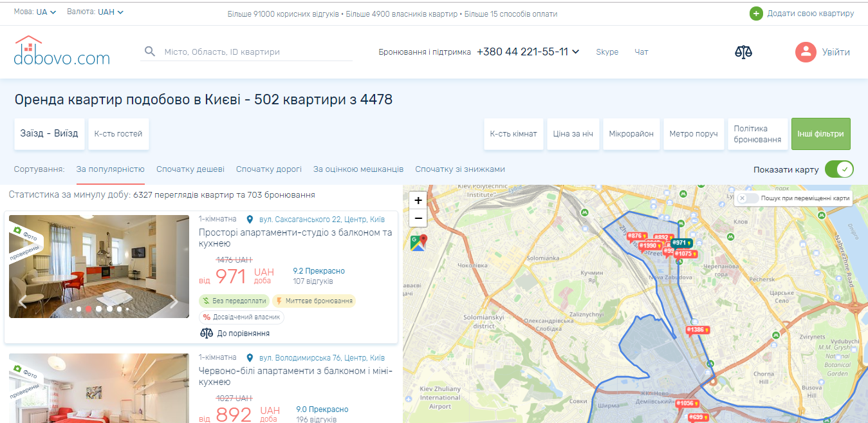Screen dimensions: 868x423
Task: Click the green plus icon for adding apartment
Action: (756, 14)
